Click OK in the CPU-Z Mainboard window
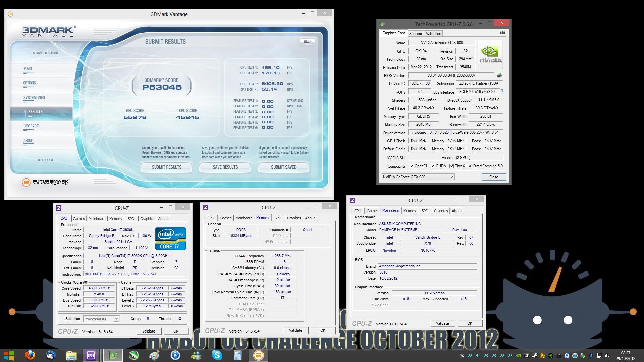This screenshot has height=362, width=644. [470, 323]
